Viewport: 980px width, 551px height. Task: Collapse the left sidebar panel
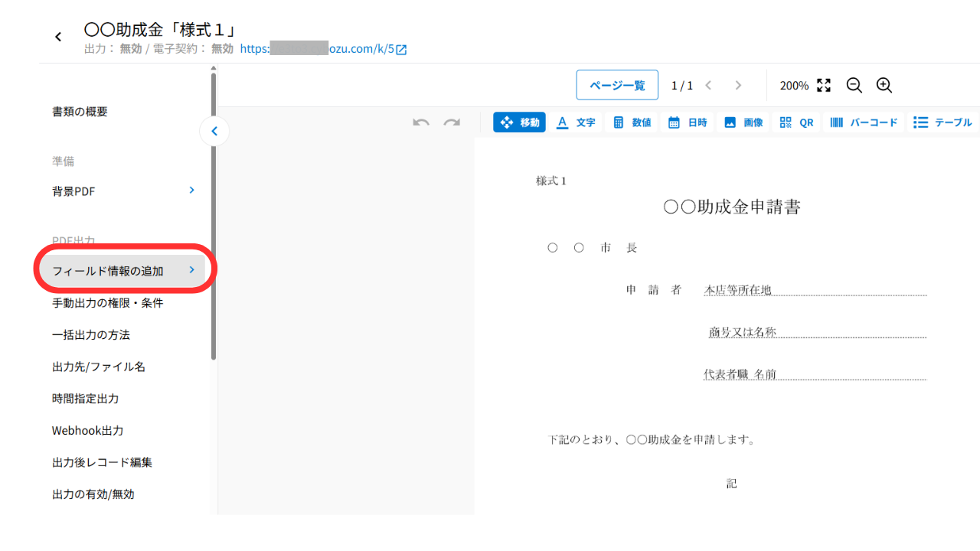pos(214,131)
